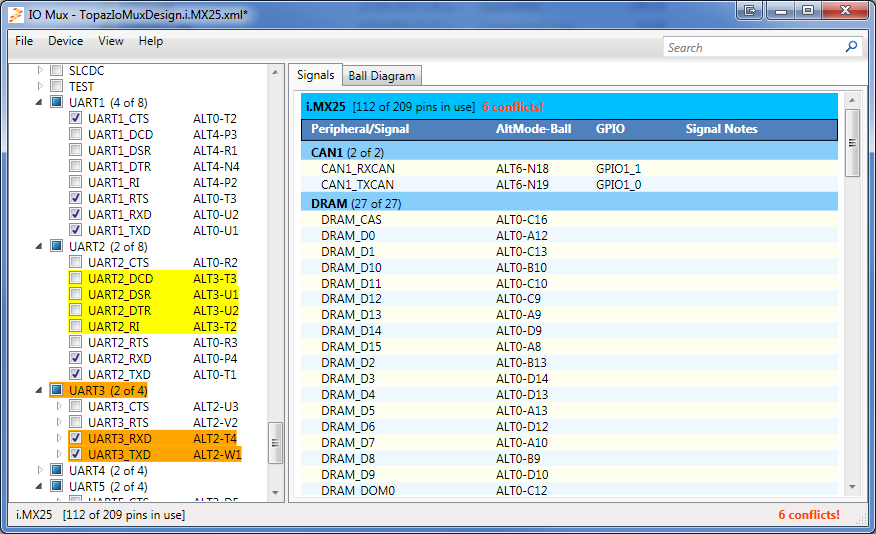The height and width of the screenshot is (534, 876).
Task: Uncheck the conflicting UART3_TXD checkbox
Action: click(75, 454)
